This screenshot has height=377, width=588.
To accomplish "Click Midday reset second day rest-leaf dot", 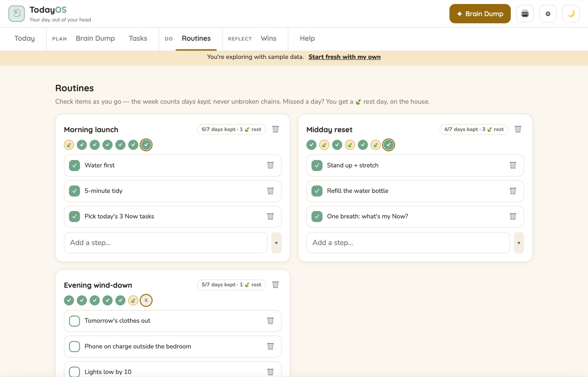I will tap(324, 145).
